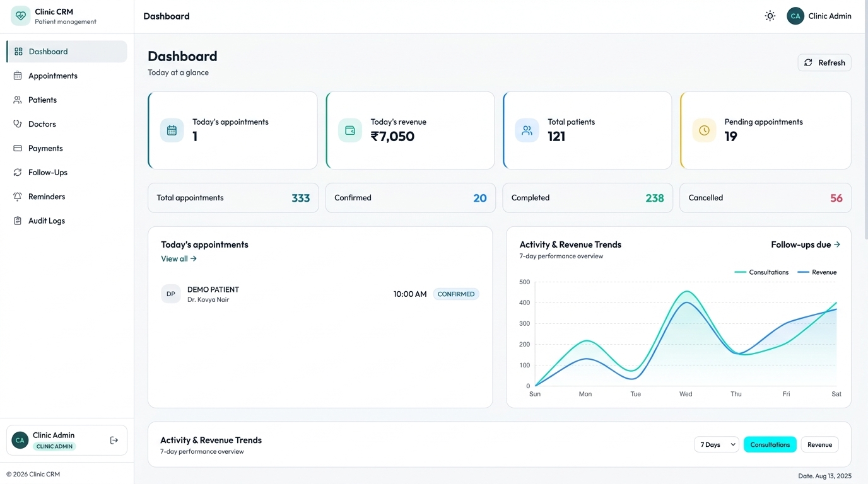868x484 pixels.
Task: Follow the View all appointments link
Action: click(x=179, y=258)
